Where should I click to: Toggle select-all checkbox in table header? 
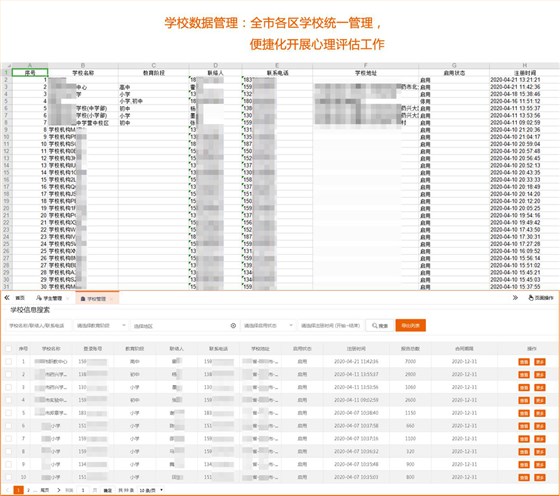(9, 349)
